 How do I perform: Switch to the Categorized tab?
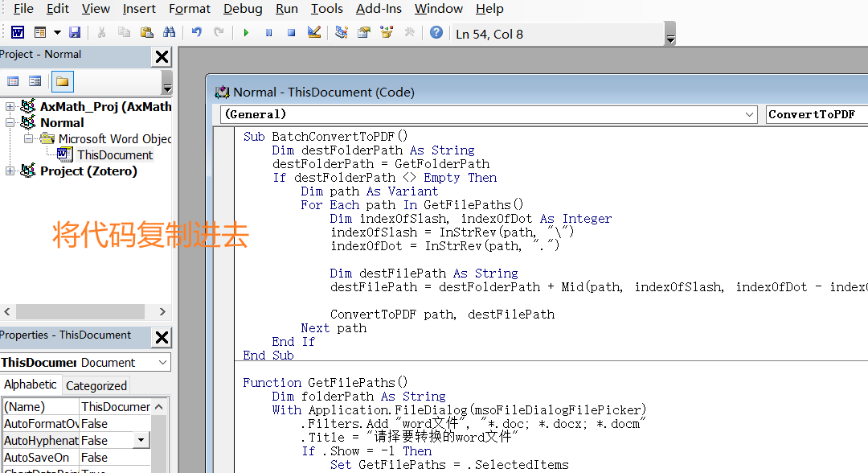coord(96,385)
